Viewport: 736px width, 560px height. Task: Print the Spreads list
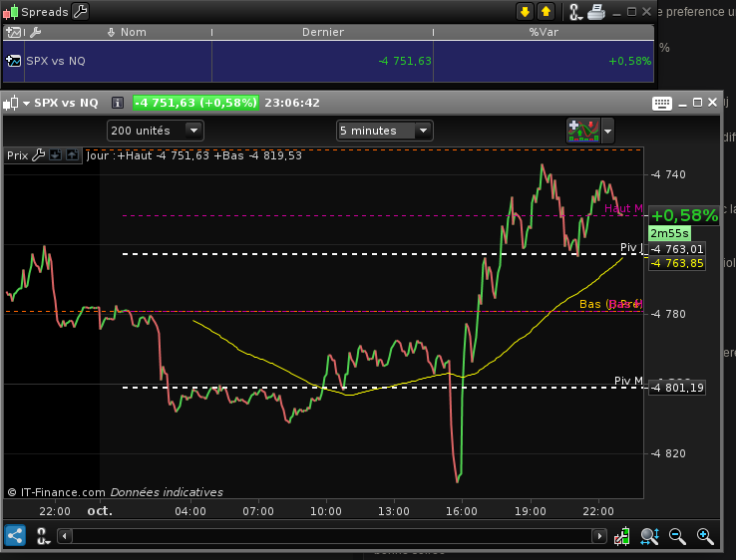(596, 12)
